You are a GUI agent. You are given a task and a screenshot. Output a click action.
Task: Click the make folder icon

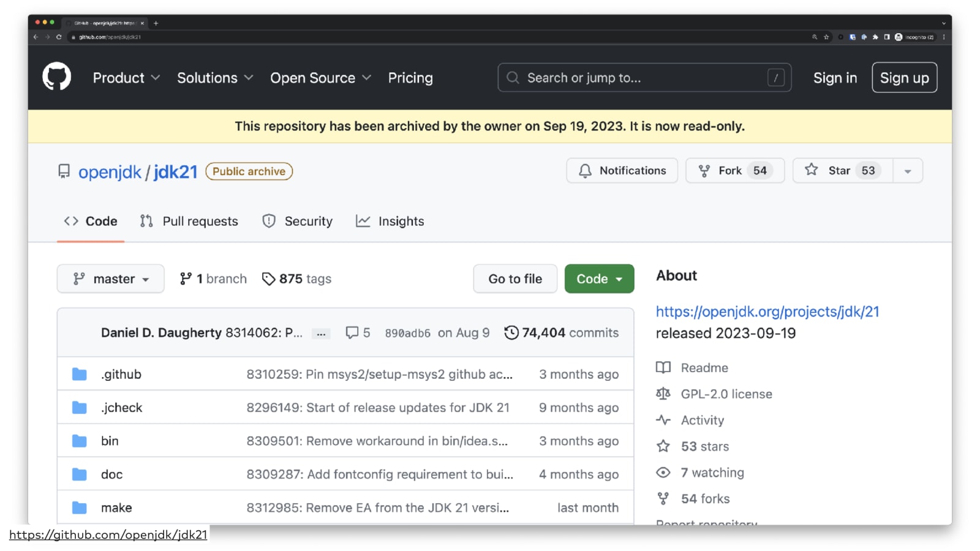click(80, 508)
